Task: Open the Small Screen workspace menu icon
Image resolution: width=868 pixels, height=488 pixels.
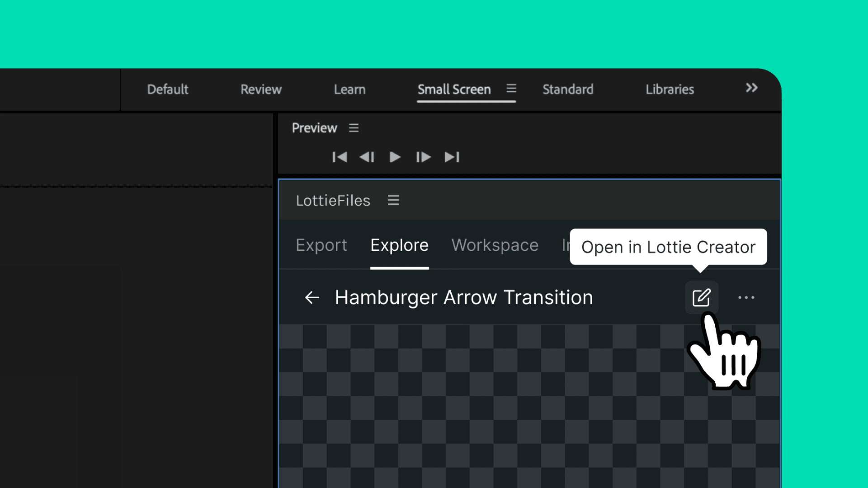Action: (511, 89)
